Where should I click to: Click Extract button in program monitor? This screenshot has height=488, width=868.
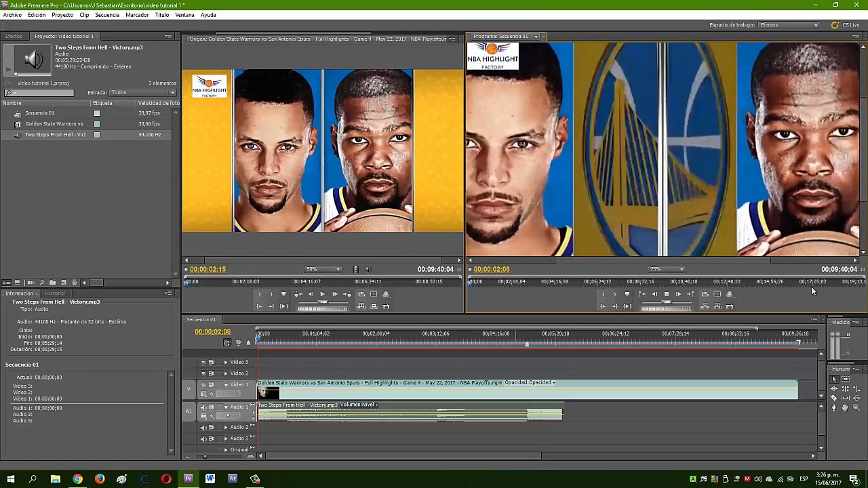click(x=717, y=306)
